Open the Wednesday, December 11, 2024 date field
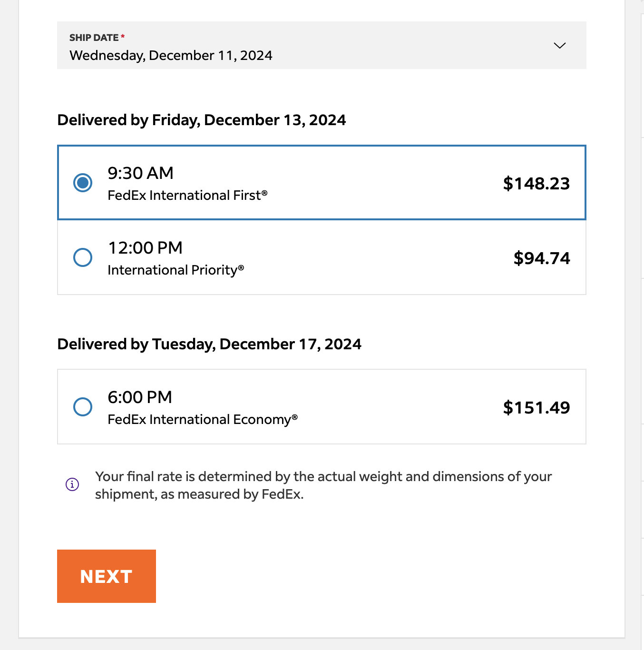The height and width of the screenshot is (650, 644). (x=171, y=56)
